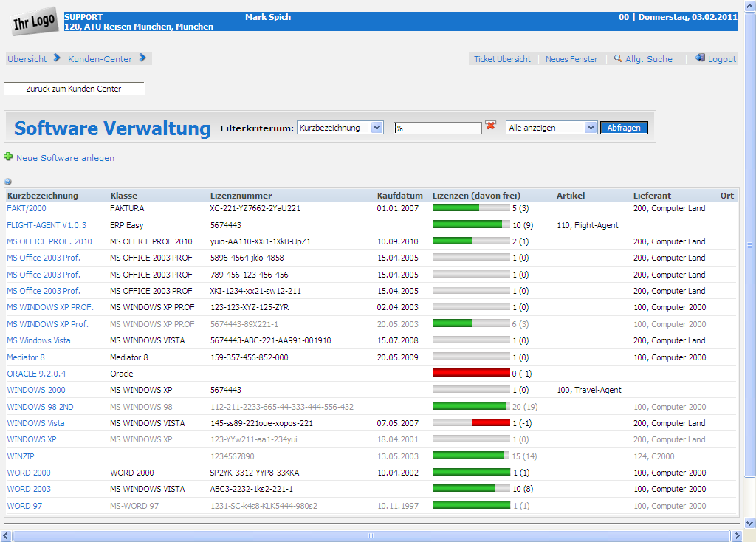The image size is (756, 542).
Task: Click arrow icon after Kunden-Center breadcrumb
Action: click(x=142, y=58)
